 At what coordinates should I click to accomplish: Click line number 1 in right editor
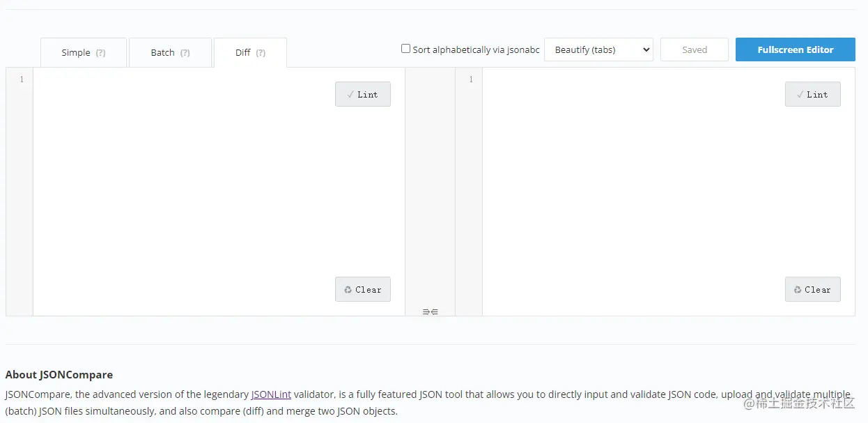coord(471,79)
